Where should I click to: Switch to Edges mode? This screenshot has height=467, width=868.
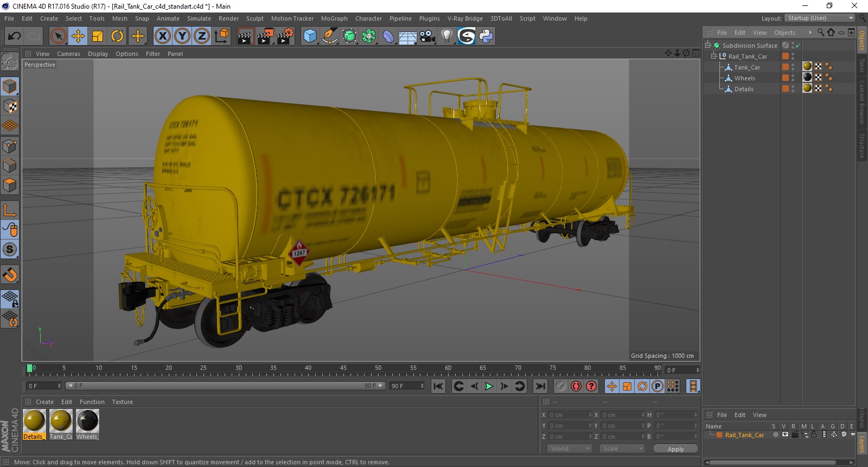10,166
